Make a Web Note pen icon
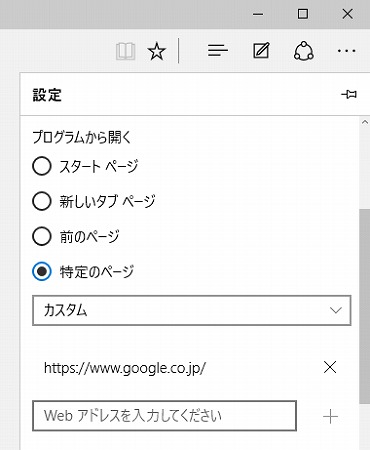This screenshot has width=370, height=450. pyautogui.click(x=261, y=51)
